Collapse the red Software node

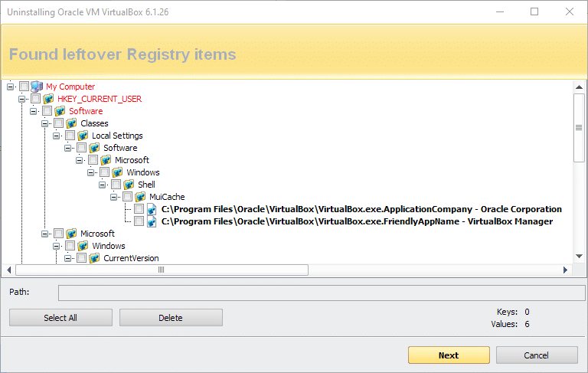(x=34, y=112)
